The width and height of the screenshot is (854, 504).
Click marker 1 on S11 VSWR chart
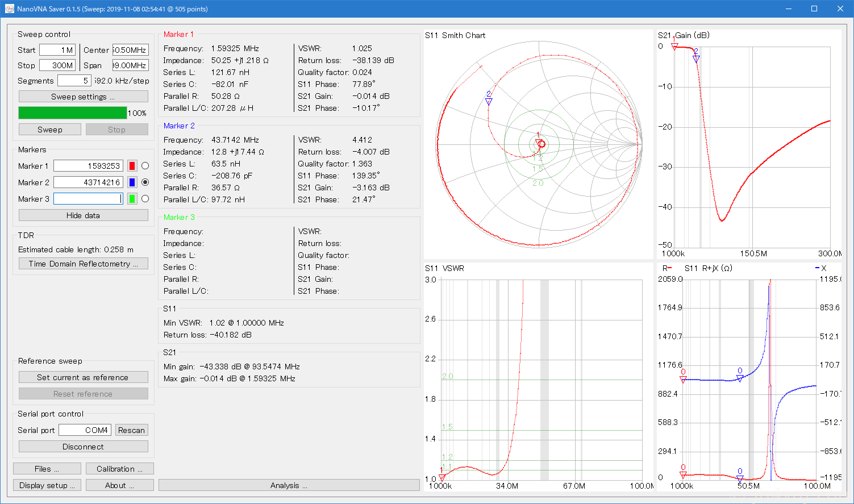click(x=442, y=478)
